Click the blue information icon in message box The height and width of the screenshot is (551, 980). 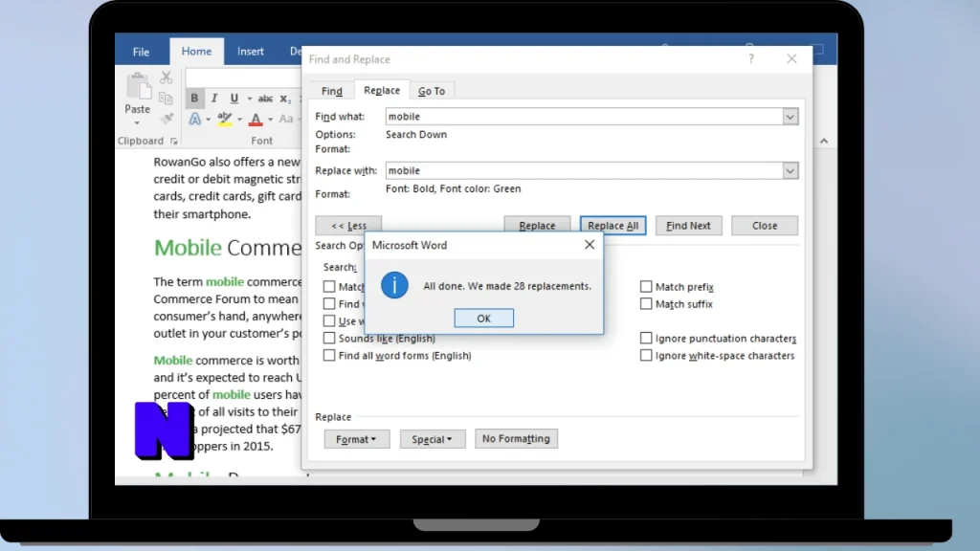[394, 285]
